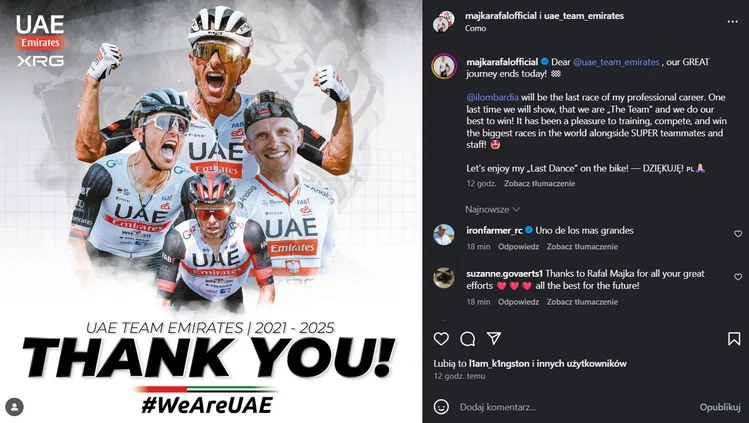Image resolution: width=749 pixels, height=423 pixels.
Task: Expand the Najnowsze comment sorting dropdown
Action: point(492,209)
